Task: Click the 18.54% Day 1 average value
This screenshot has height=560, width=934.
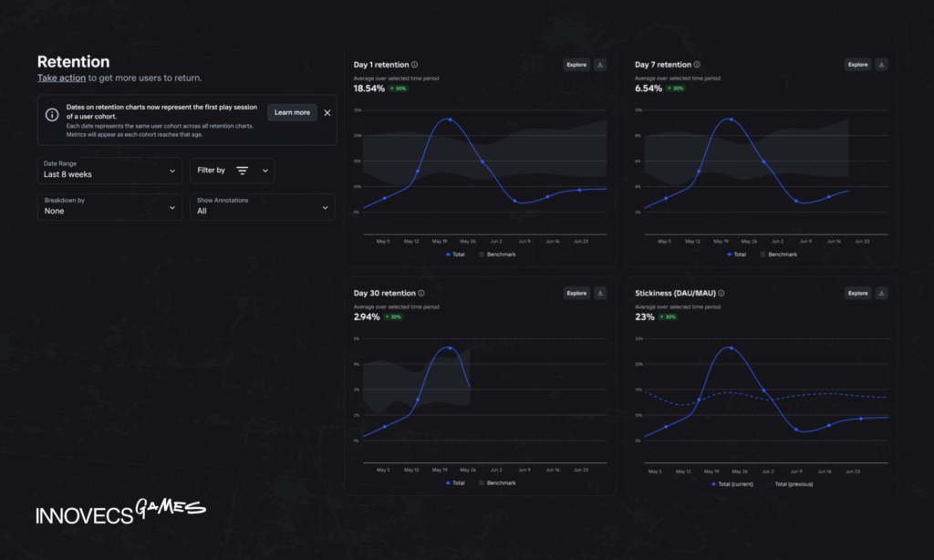Action: (x=368, y=88)
